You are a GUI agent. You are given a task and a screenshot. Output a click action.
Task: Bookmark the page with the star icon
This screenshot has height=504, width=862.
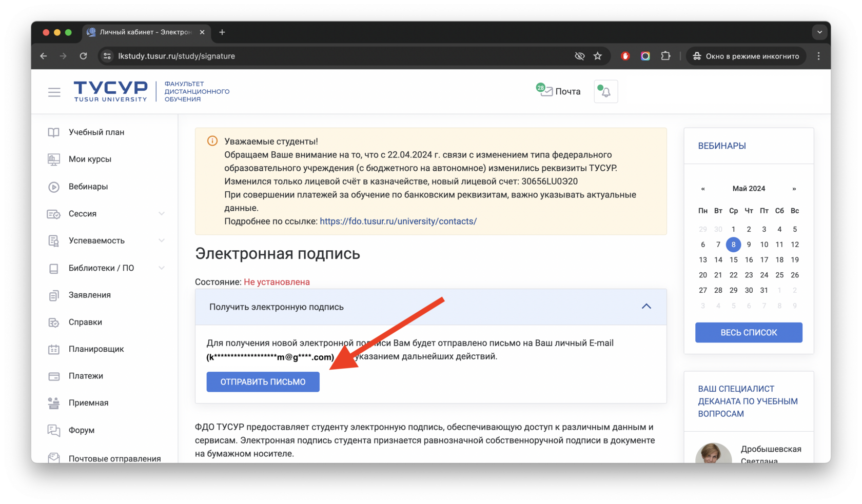pyautogui.click(x=598, y=56)
